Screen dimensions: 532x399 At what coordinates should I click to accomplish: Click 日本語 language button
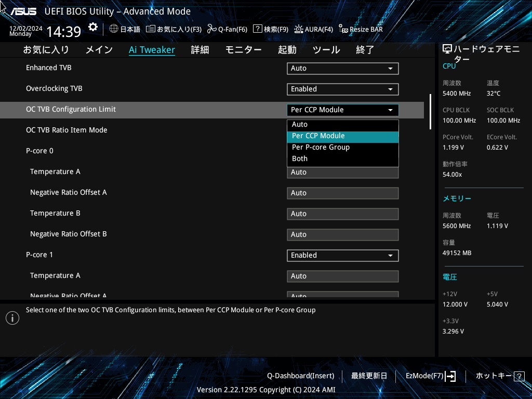pyautogui.click(x=125, y=29)
